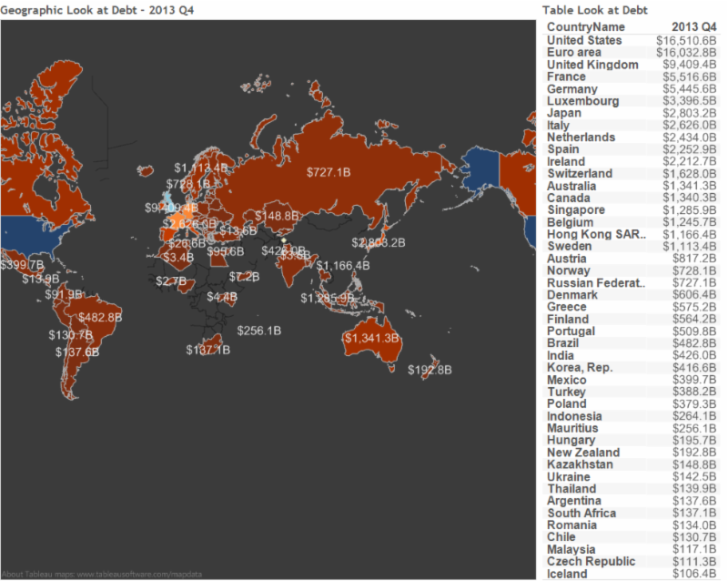Click Kazakhstan's $148.8B map label

point(277,216)
